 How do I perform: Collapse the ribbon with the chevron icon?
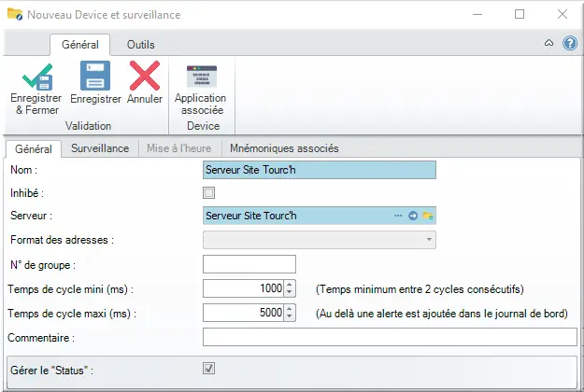(x=548, y=43)
